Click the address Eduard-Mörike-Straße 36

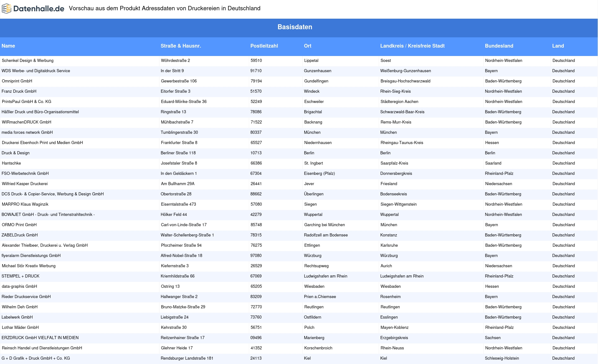tap(184, 102)
